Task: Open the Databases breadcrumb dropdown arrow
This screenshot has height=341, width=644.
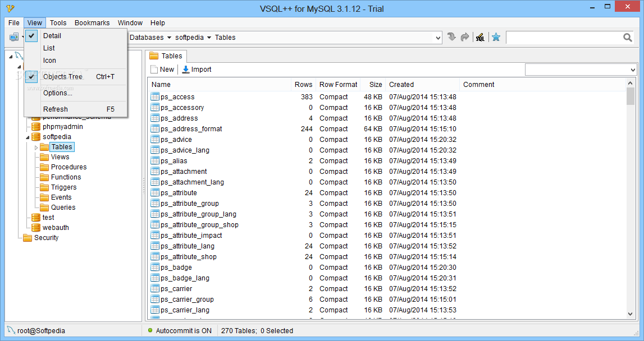Action: 169,38
